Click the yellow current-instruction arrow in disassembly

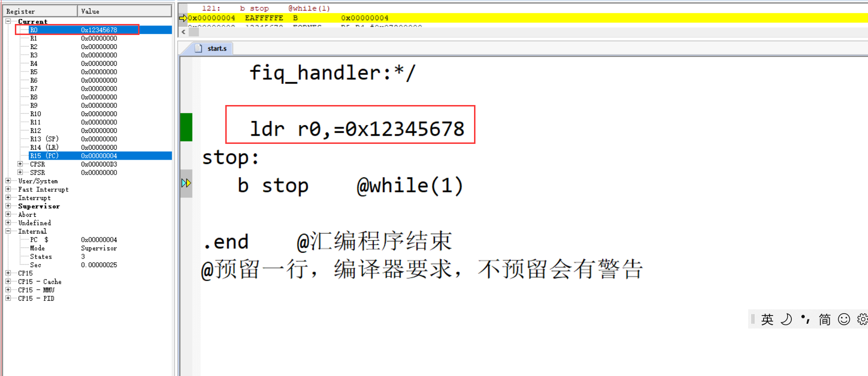183,18
